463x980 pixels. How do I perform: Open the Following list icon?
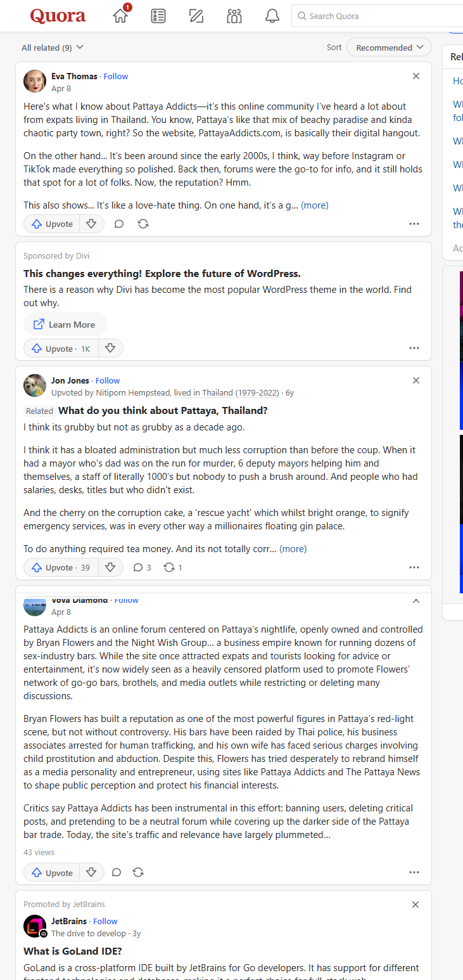(x=158, y=16)
